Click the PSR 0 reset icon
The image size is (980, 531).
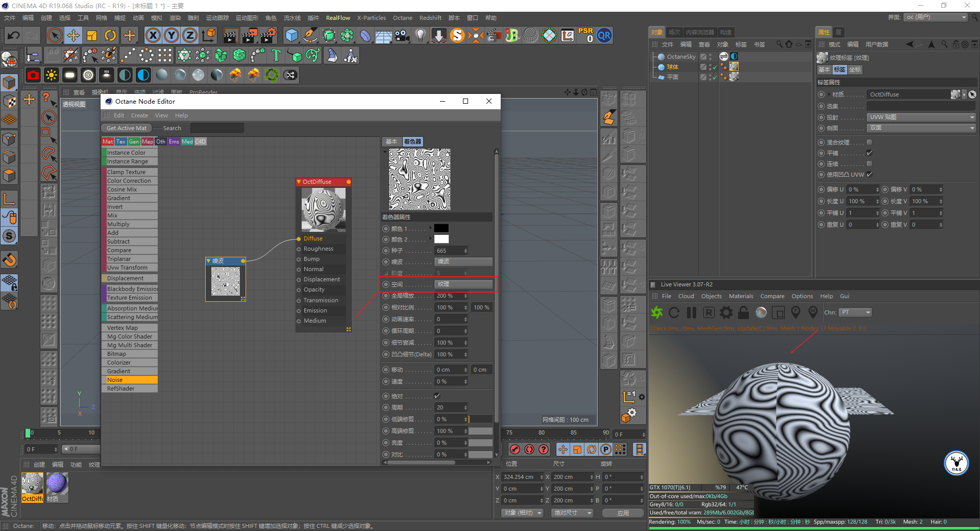[585, 35]
